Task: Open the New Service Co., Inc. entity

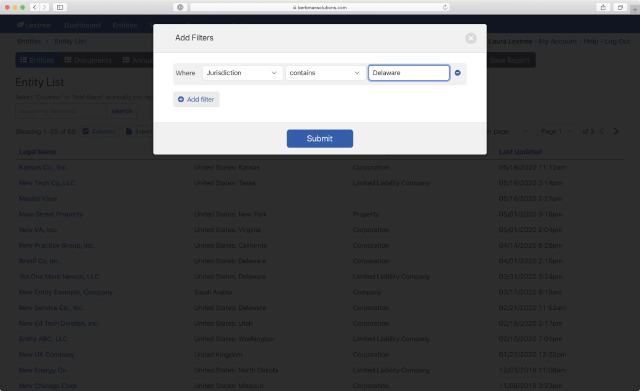Action: click(51, 308)
